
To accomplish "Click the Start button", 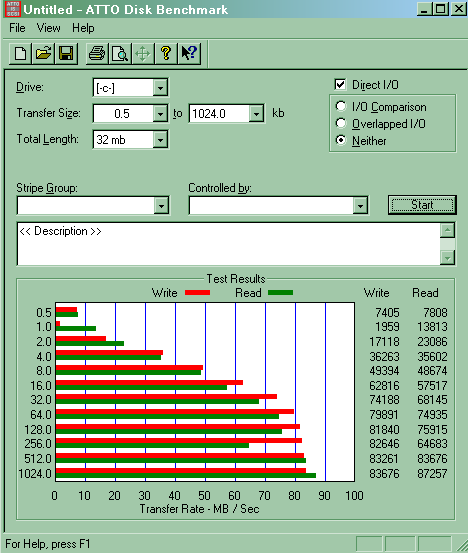I will (422, 205).
